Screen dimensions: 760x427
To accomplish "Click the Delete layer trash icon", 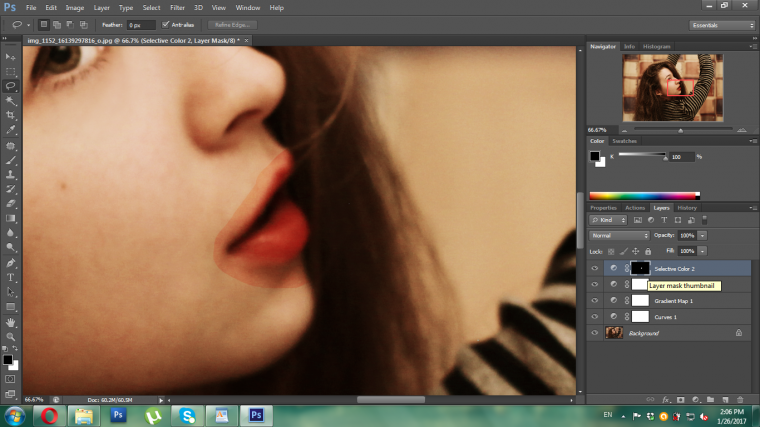I will (x=740, y=399).
